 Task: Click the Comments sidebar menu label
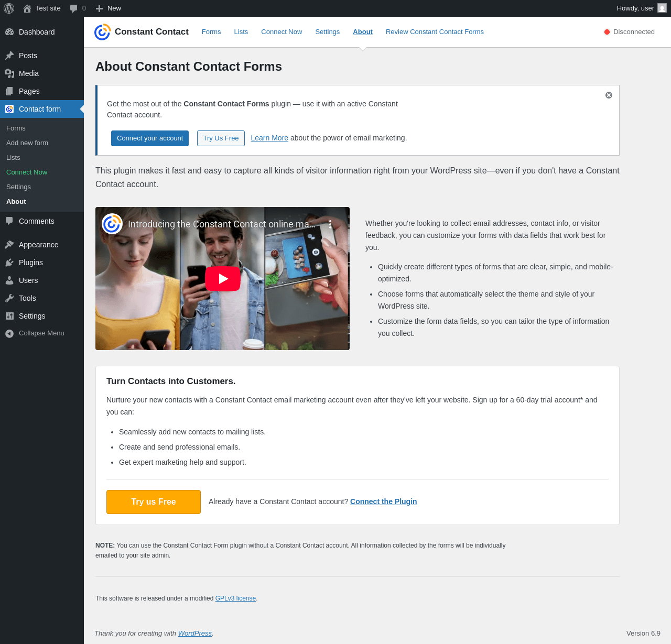click(37, 221)
